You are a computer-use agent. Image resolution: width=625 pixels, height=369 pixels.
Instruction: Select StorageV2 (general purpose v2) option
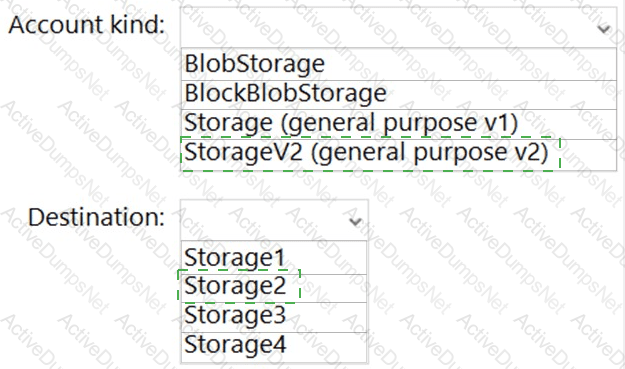pos(399,155)
